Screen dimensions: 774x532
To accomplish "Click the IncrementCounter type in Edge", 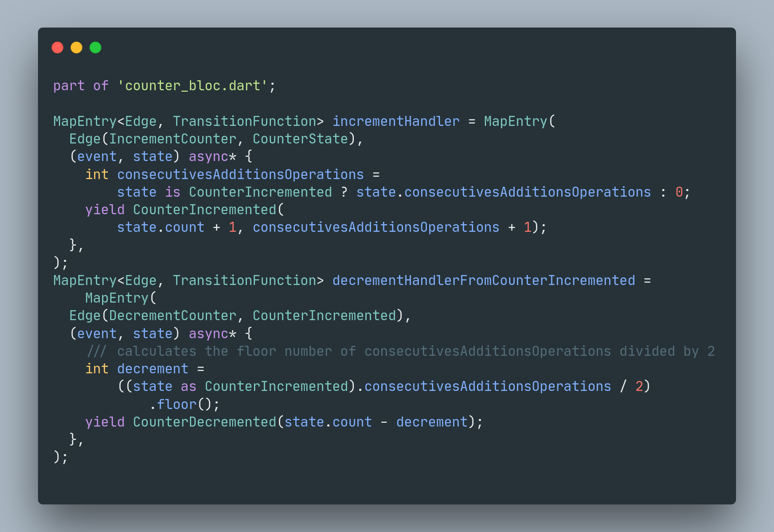I will click(173, 139).
